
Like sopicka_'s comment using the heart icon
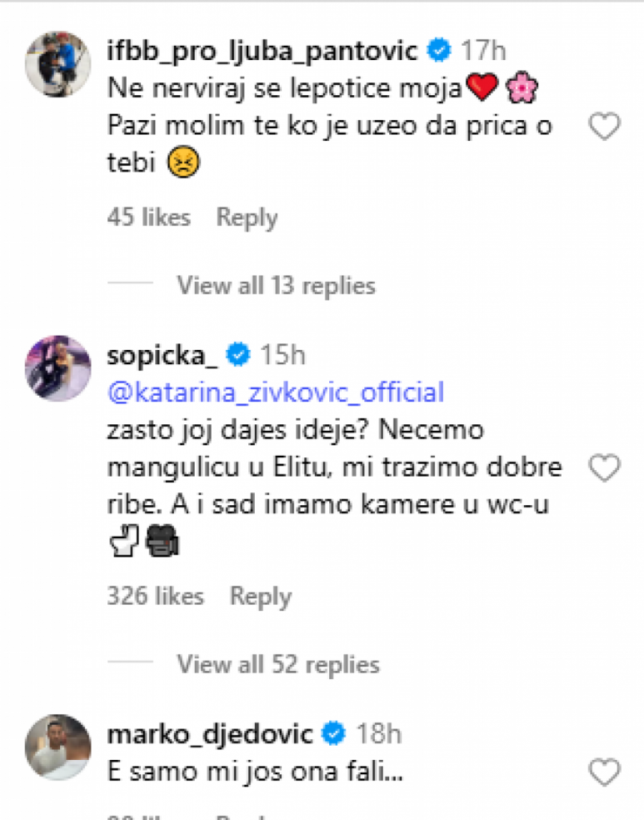[603, 467]
